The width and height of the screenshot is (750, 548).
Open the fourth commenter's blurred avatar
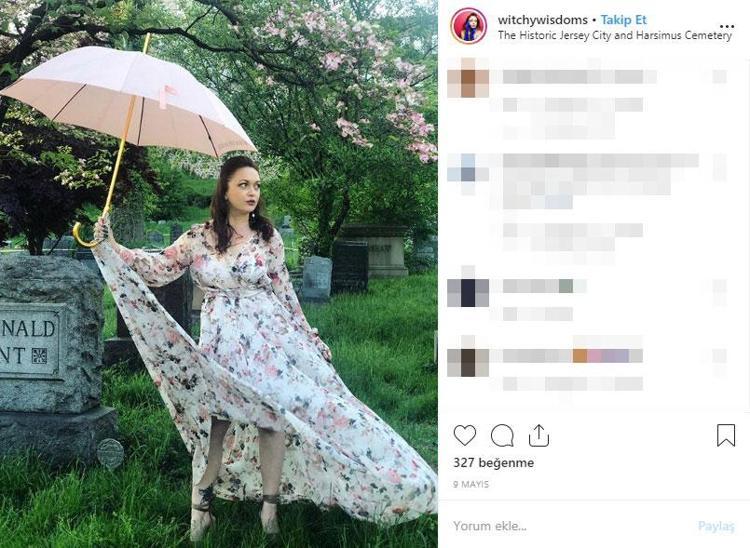pos(468,362)
